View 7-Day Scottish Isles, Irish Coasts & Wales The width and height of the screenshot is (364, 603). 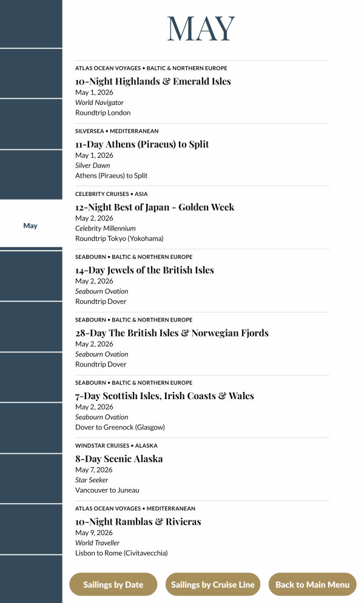[164, 396]
